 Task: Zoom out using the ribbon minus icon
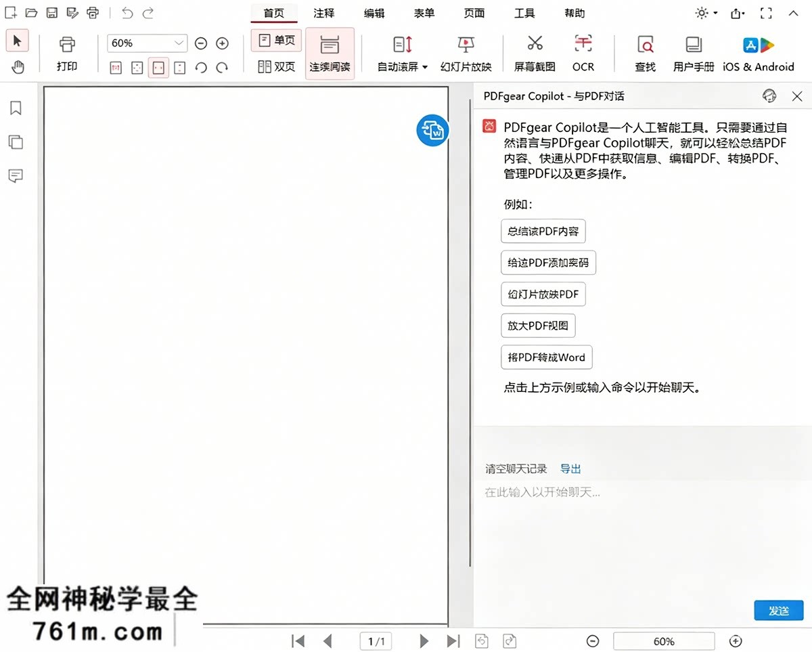click(x=201, y=43)
